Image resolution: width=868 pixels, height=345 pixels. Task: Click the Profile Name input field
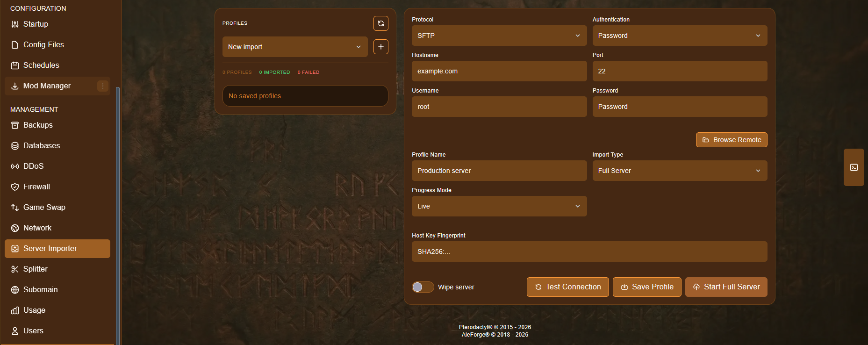(x=499, y=171)
